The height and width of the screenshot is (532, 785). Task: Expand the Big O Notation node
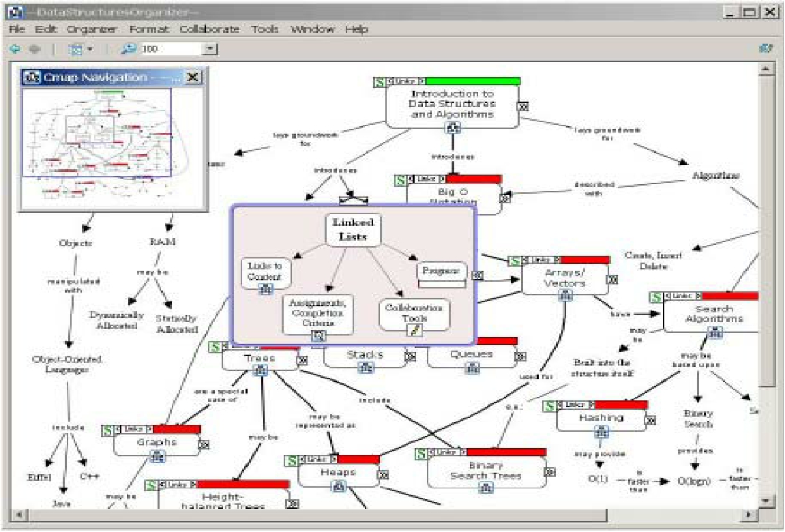[x=505, y=198]
